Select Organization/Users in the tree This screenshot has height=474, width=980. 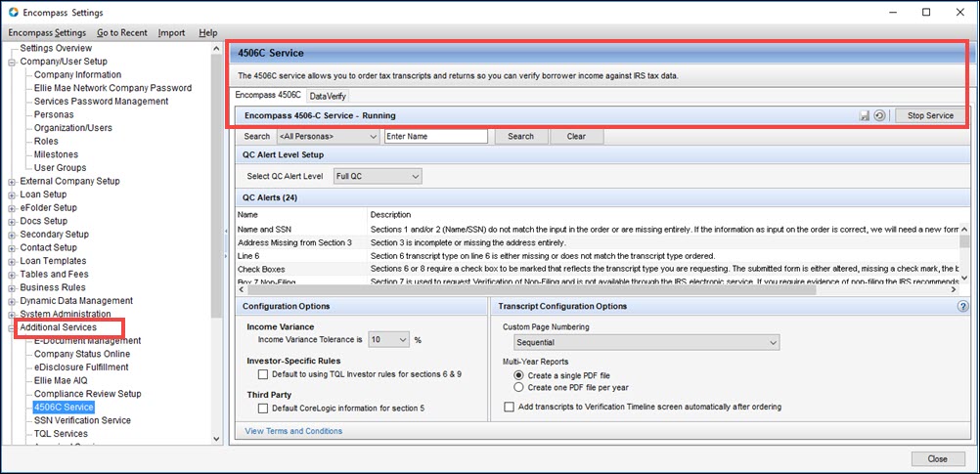click(73, 128)
